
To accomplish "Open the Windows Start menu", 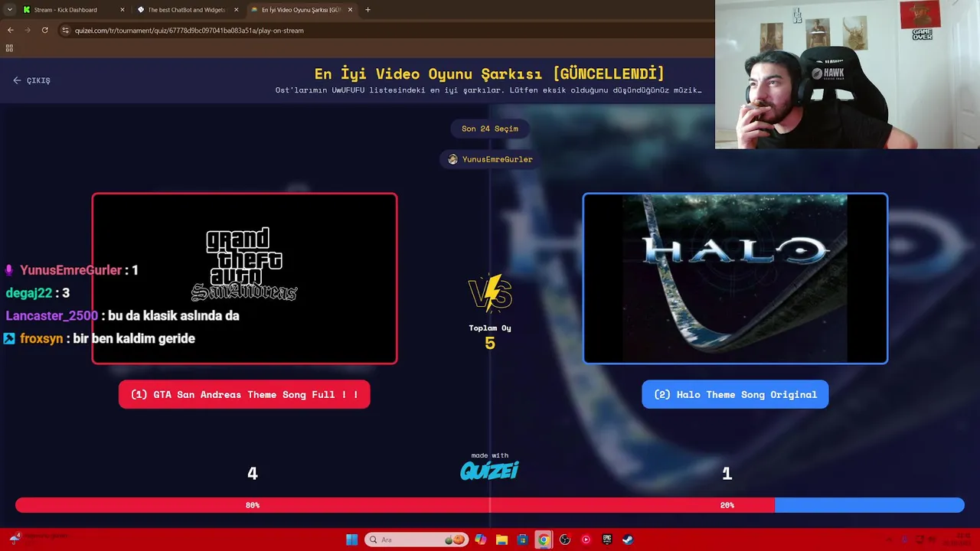I will coord(351,540).
